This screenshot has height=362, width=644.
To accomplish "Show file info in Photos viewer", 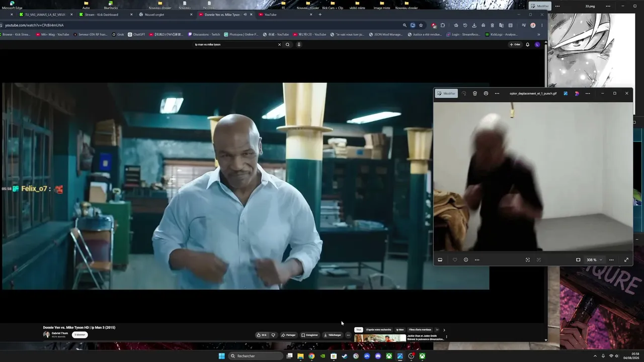I will pyautogui.click(x=466, y=260).
